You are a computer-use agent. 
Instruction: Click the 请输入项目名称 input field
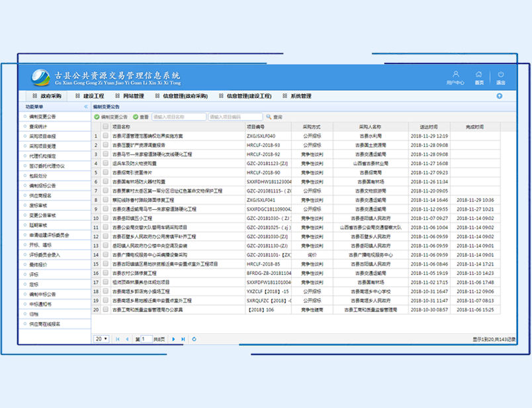pos(179,117)
